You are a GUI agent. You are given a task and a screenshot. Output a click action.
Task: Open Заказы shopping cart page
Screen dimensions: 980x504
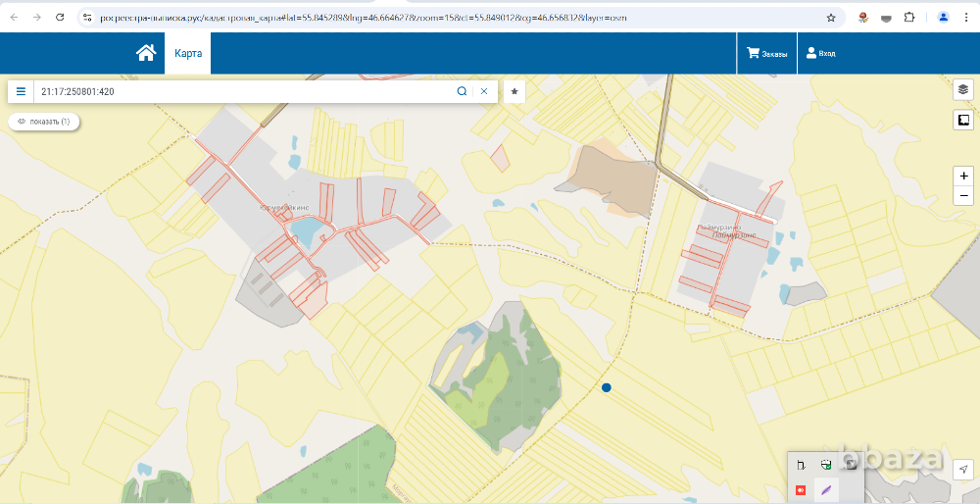(766, 54)
